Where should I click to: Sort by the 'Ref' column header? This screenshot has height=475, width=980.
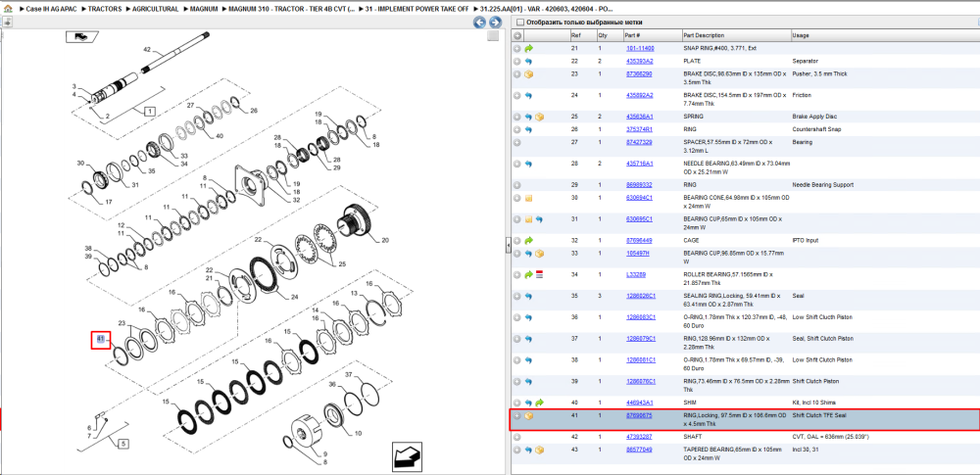pos(582,35)
